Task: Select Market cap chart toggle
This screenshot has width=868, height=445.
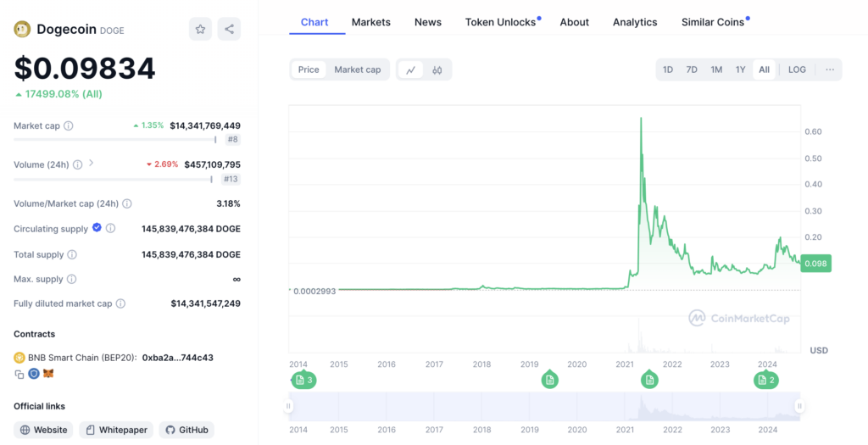Action: point(358,70)
